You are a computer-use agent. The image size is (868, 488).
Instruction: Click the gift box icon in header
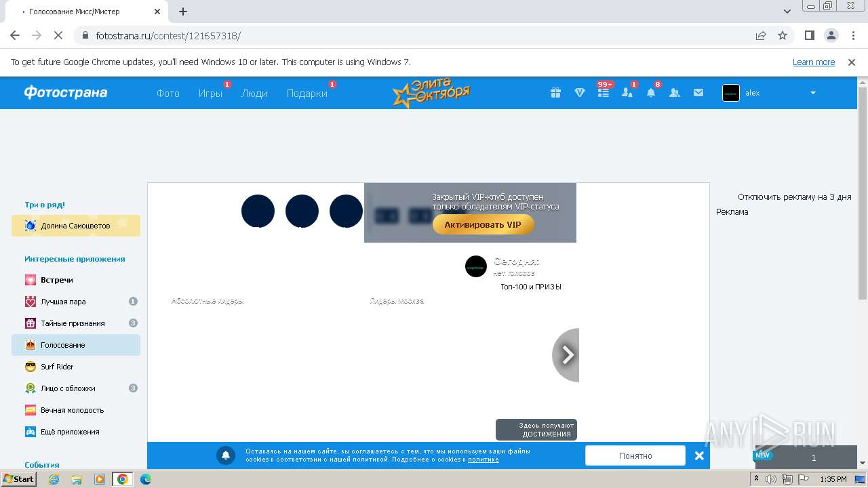coord(555,93)
